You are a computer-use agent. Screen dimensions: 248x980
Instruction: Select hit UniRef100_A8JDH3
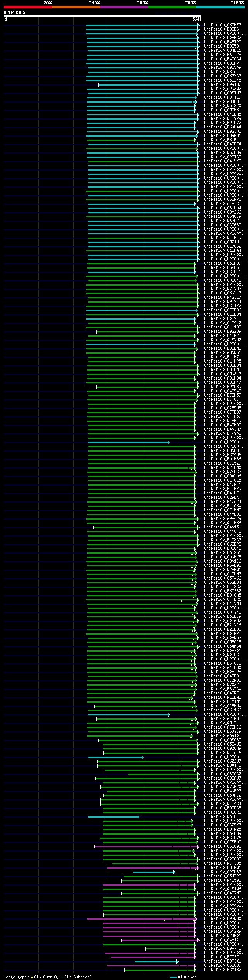pyautogui.click(x=222, y=102)
